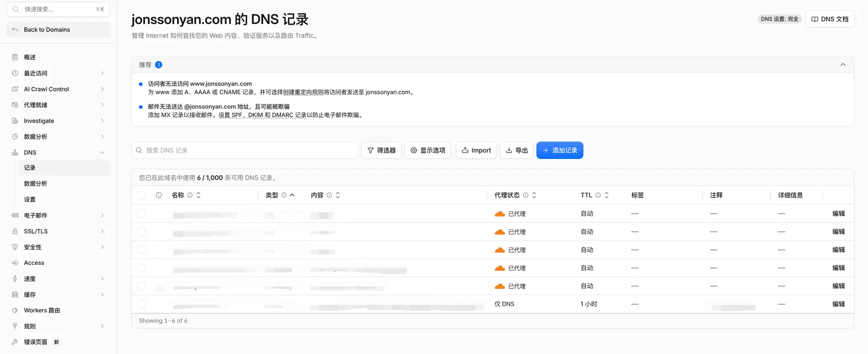Screen dimensions: 868x354
Task: Click the info icon next to TTL
Action: [x=598, y=195]
